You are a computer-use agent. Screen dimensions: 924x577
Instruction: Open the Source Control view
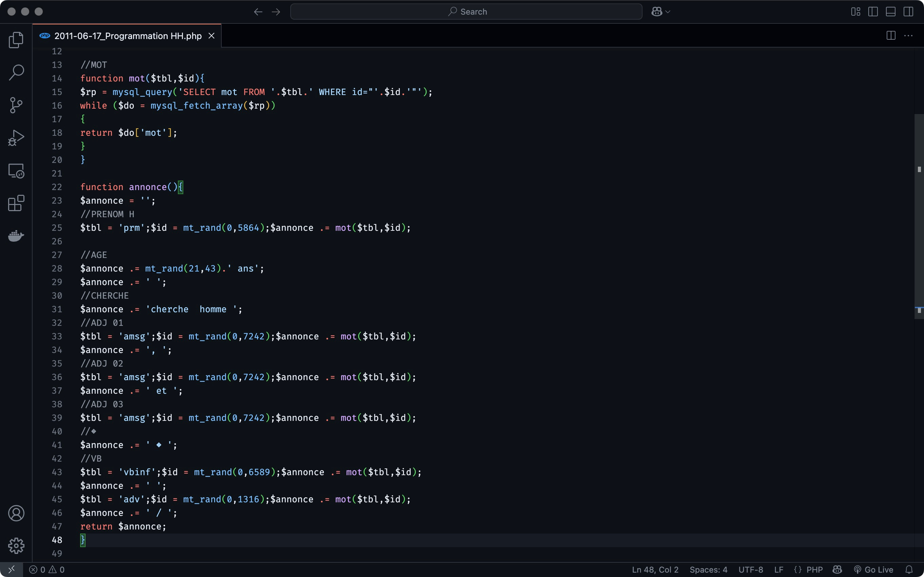pyautogui.click(x=16, y=105)
